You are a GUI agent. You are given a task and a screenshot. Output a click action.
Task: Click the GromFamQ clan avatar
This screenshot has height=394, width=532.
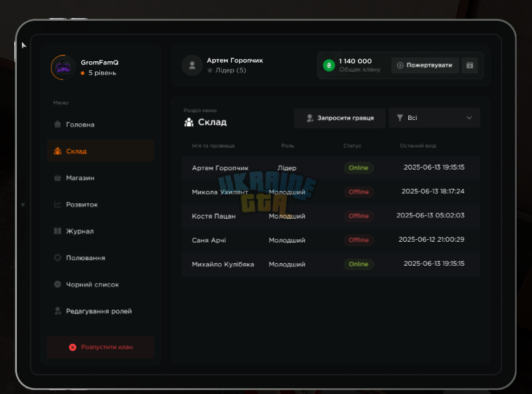[x=63, y=68]
